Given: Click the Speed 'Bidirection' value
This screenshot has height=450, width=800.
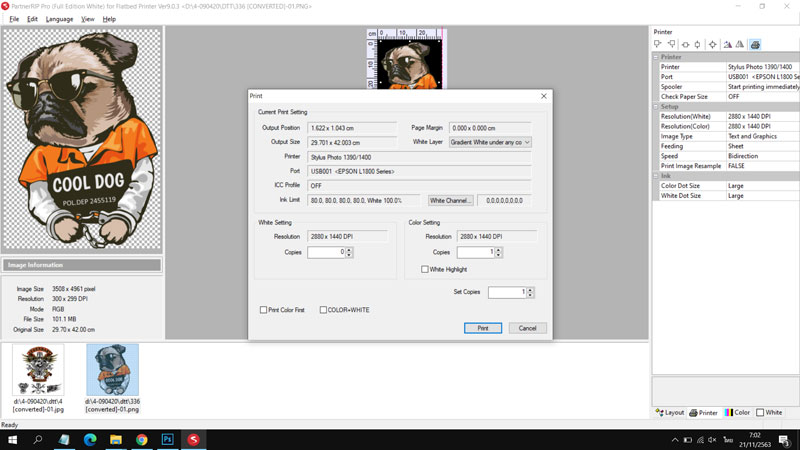Looking at the screenshot, I should tap(743, 156).
